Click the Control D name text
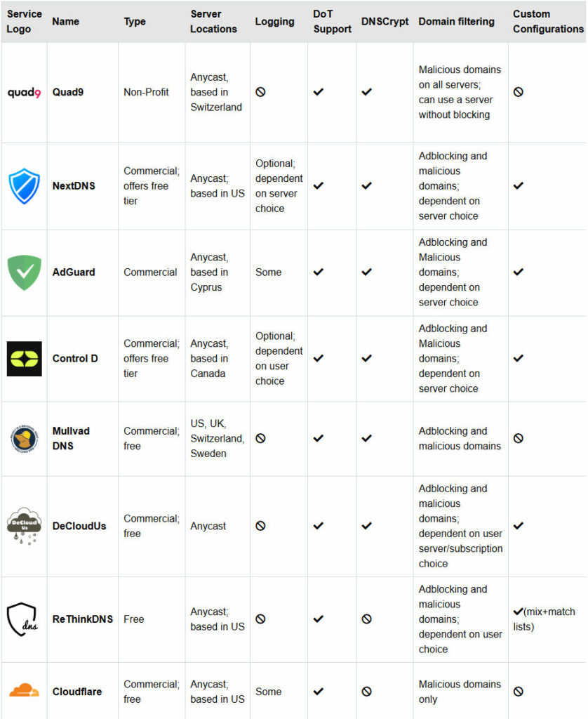 click(x=75, y=359)
